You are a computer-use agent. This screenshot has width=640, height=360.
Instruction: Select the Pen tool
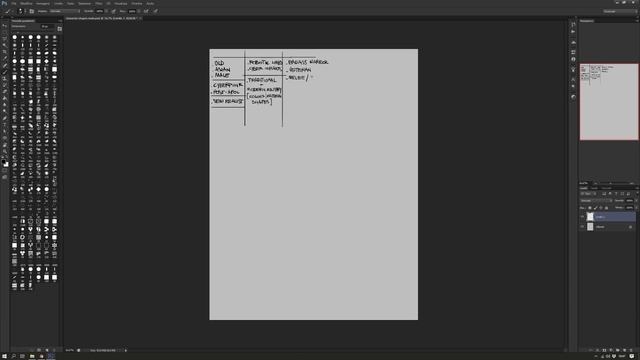4,118
